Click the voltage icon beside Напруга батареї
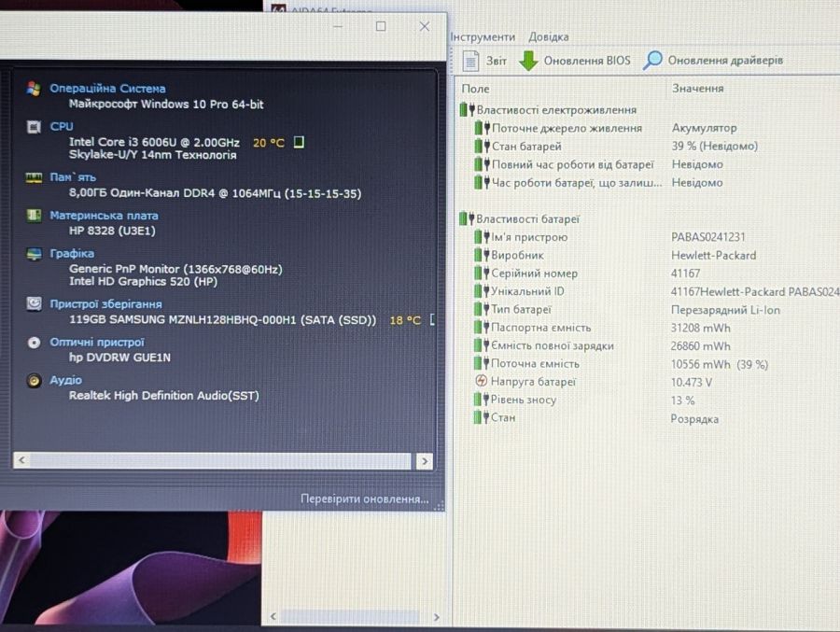This screenshot has width=840, height=632. tap(481, 381)
